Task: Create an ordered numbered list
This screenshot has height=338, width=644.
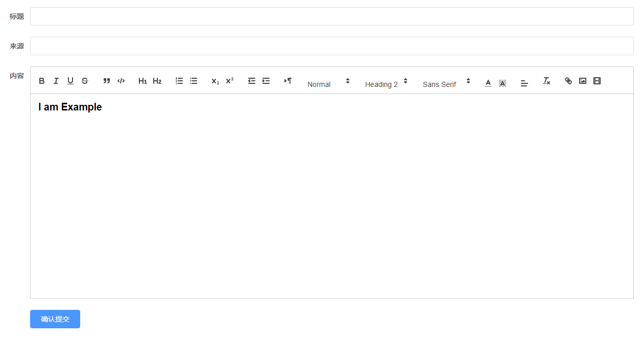Action: tap(179, 81)
